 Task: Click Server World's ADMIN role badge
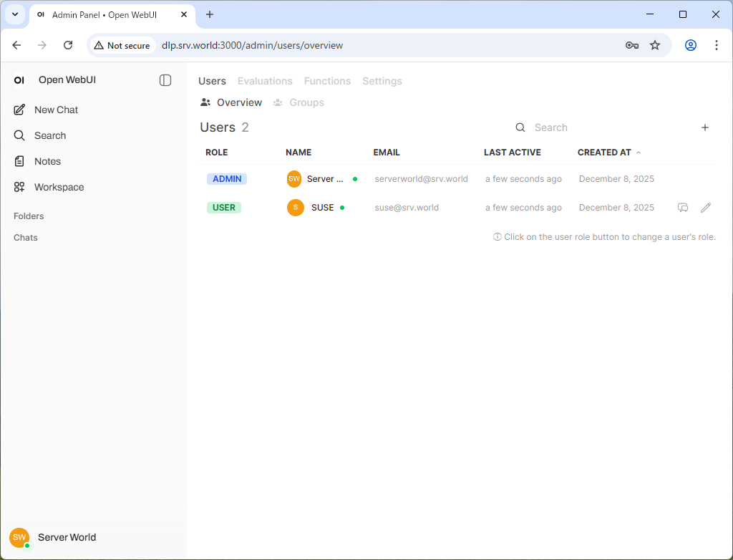[x=226, y=178]
